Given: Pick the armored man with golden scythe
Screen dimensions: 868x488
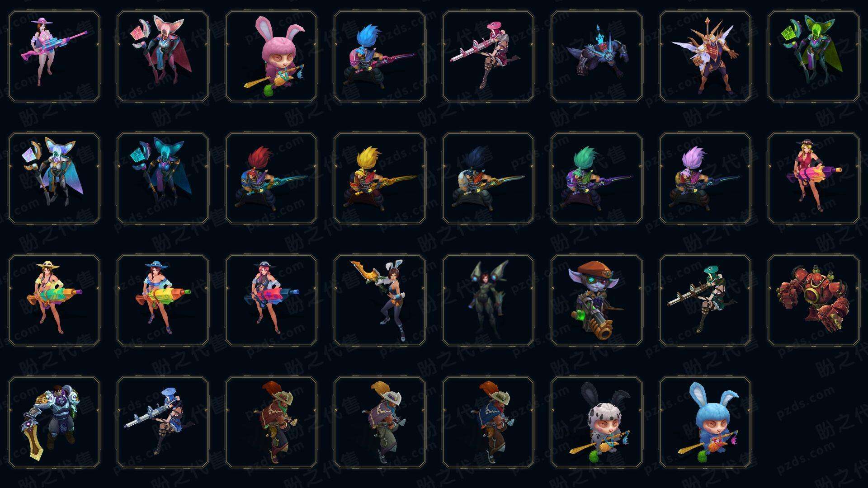Looking at the screenshot, I should coord(54,422).
